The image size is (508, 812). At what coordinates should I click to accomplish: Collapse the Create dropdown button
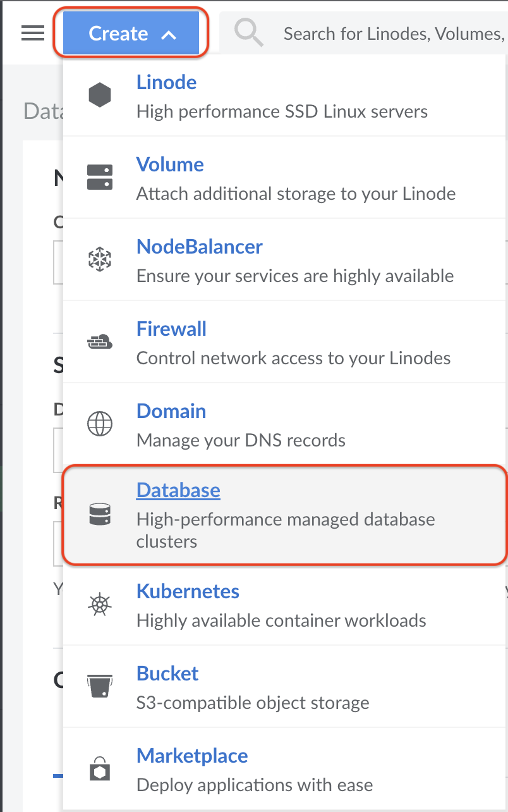click(131, 33)
